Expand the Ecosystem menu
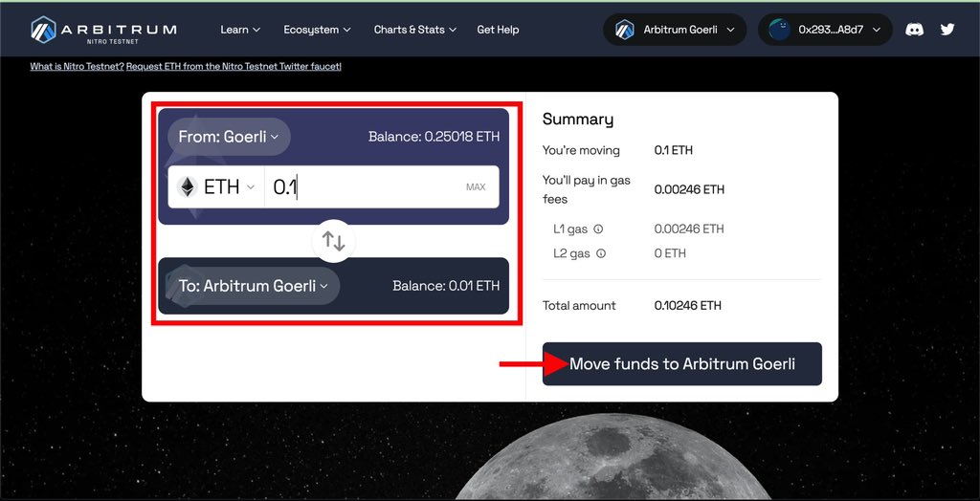This screenshot has height=501, width=980. [x=317, y=30]
